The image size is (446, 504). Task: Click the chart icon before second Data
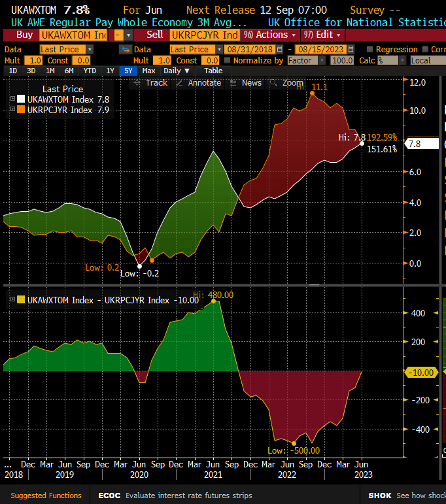click(125, 50)
